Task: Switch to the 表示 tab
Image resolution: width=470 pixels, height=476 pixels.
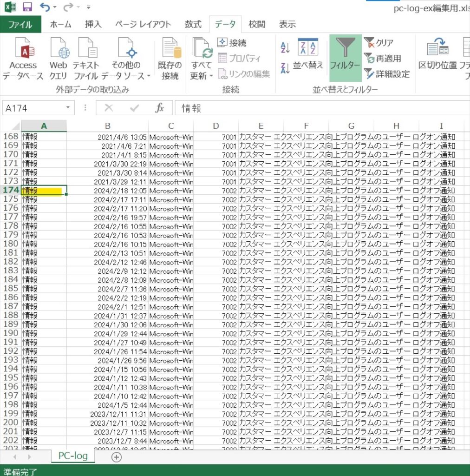Action: (x=287, y=24)
